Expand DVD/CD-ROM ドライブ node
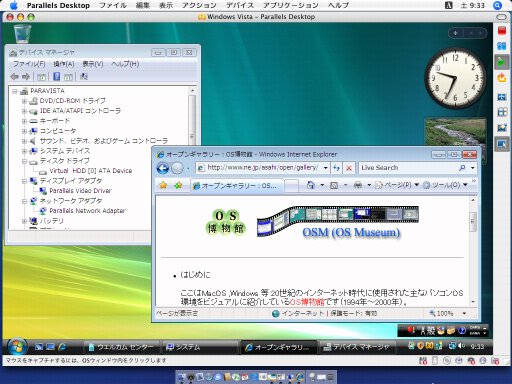This screenshot has height=384, width=512. coord(24,101)
